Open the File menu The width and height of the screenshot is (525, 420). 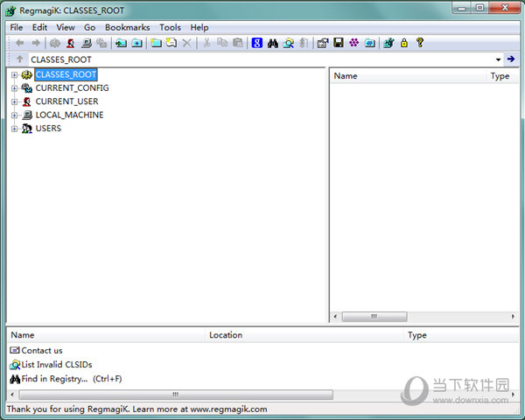pyautogui.click(x=17, y=27)
